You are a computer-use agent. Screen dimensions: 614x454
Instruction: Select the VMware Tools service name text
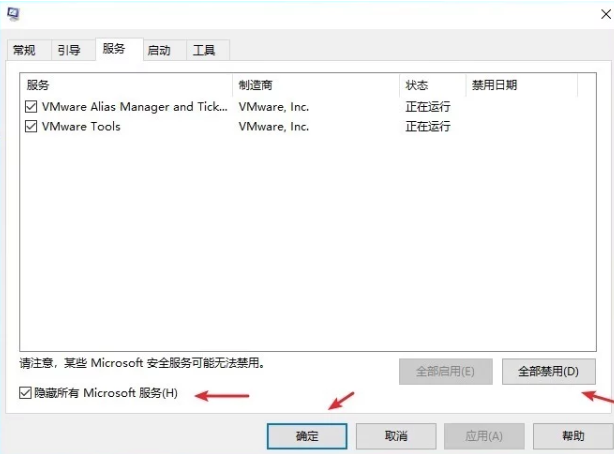[81, 127]
